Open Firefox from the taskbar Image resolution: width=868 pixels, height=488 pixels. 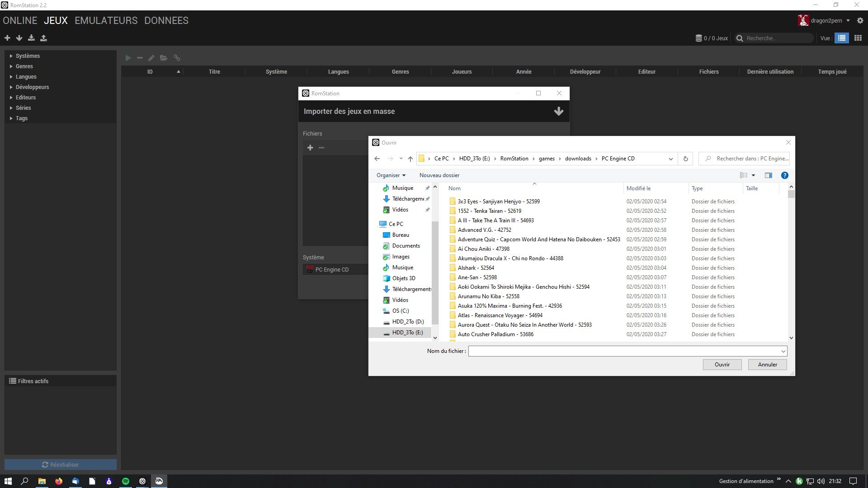tap(59, 481)
